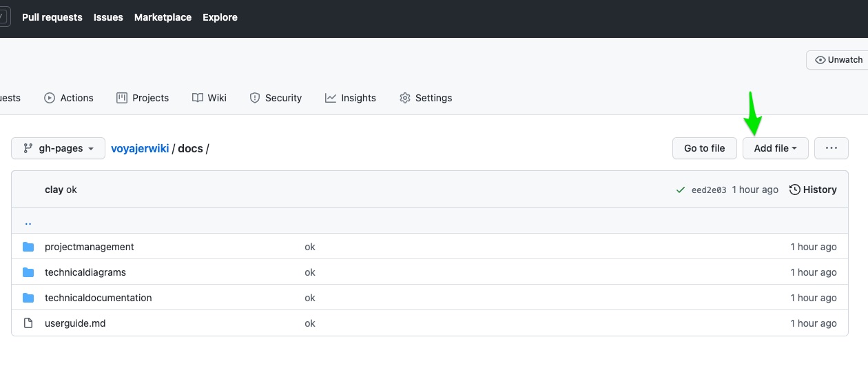This screenshot has height=366, width=868.
Task: Open the Insights tab
Action: [x=351, y=98]
